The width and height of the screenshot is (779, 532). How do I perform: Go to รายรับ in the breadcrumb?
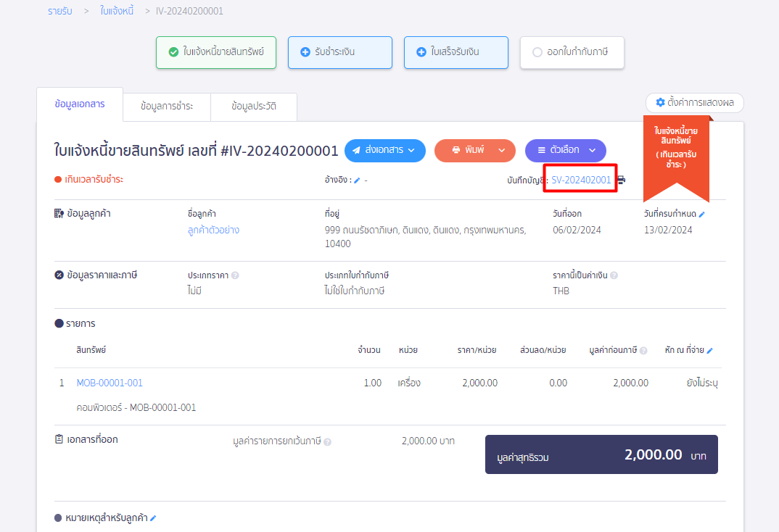point(59,11)
